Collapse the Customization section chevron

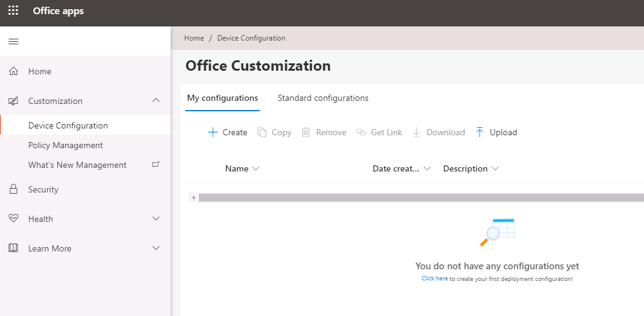point(156,100)
